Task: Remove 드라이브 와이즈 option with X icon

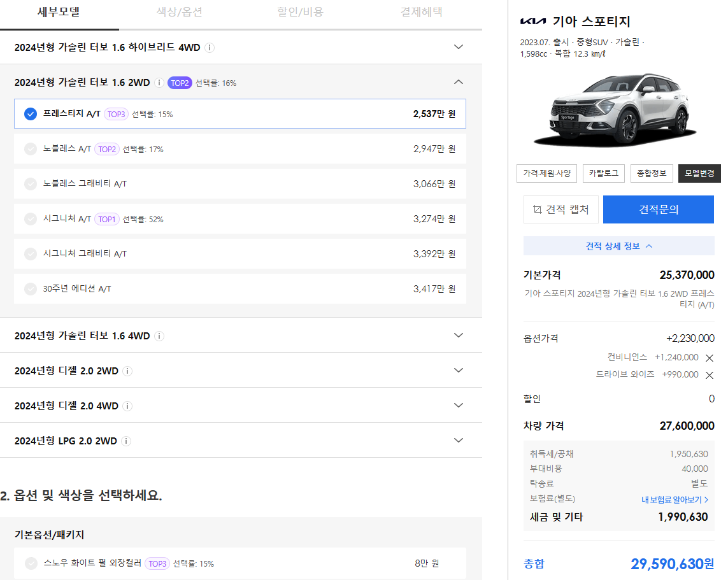Action: (709, 375)
